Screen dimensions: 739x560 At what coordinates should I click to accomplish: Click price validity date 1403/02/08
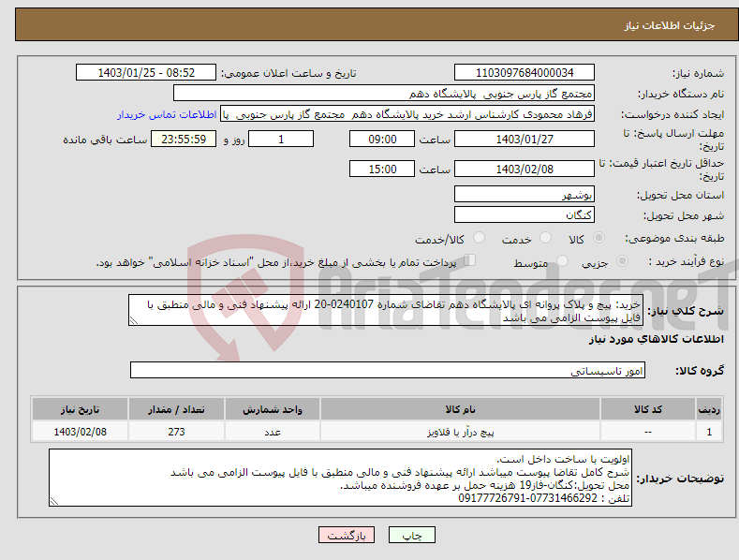525,169
